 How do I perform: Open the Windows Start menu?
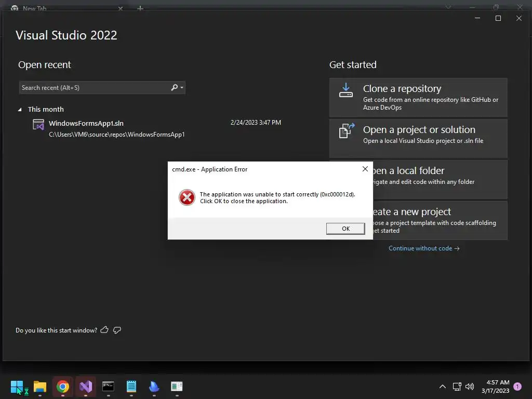pyautogui.click(x=17, y=387)
